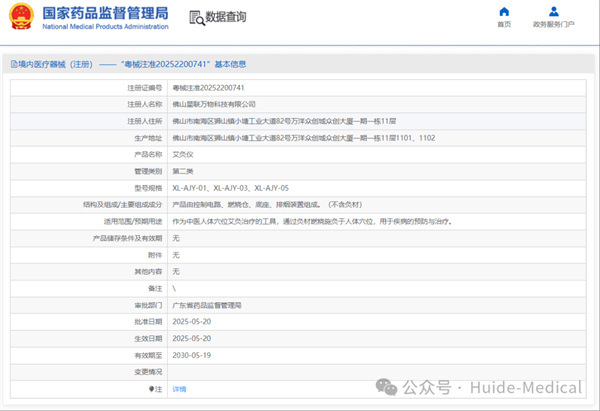Click the 首页 text label
The height and width of the screenshot is (411, 600).
504,24
